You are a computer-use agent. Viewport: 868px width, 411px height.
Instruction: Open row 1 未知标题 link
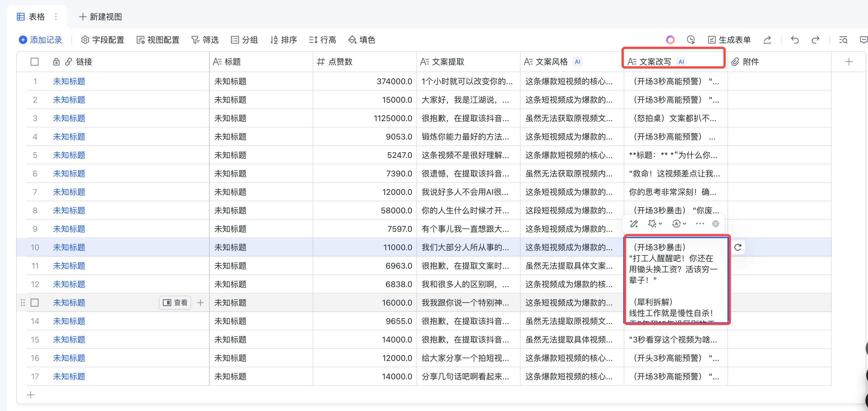point(69,81)
